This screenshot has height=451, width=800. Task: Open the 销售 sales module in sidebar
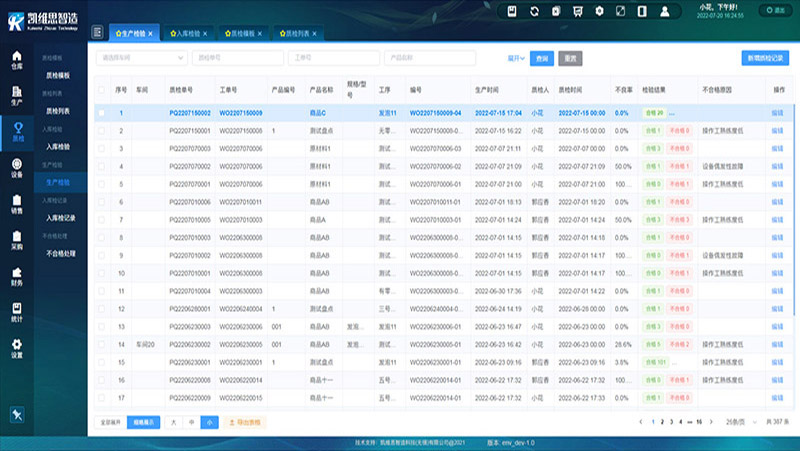(x=17, y=205)
